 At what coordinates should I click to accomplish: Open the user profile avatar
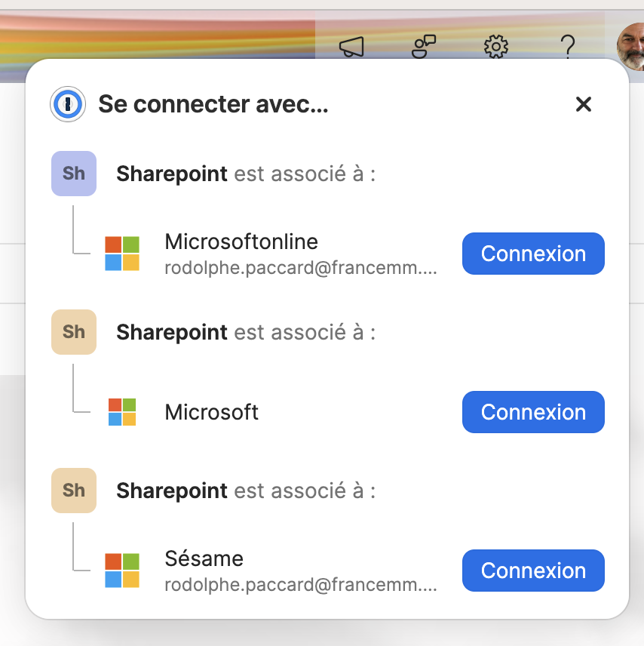pyautogui.click(x=630, y=45)
